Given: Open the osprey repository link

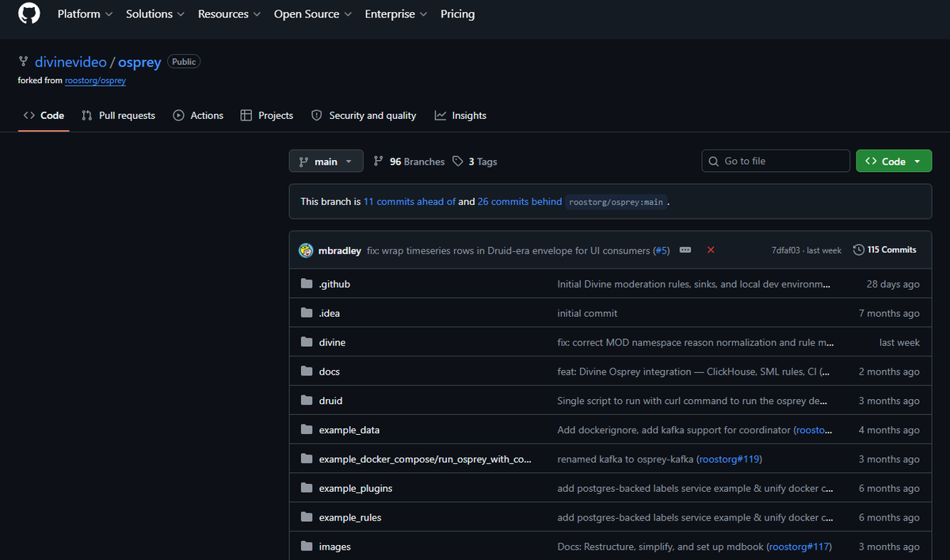Looking at the screenshot, I should 139,62.
